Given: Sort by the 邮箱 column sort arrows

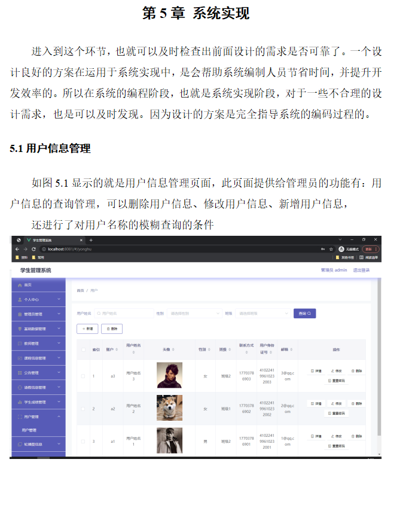Looking at the screenshot, I should point(291,349).
